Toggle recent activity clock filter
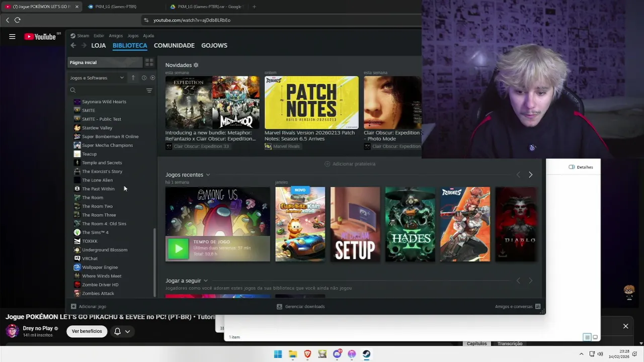The image size is (644, 362). click(x=144, y=78)
